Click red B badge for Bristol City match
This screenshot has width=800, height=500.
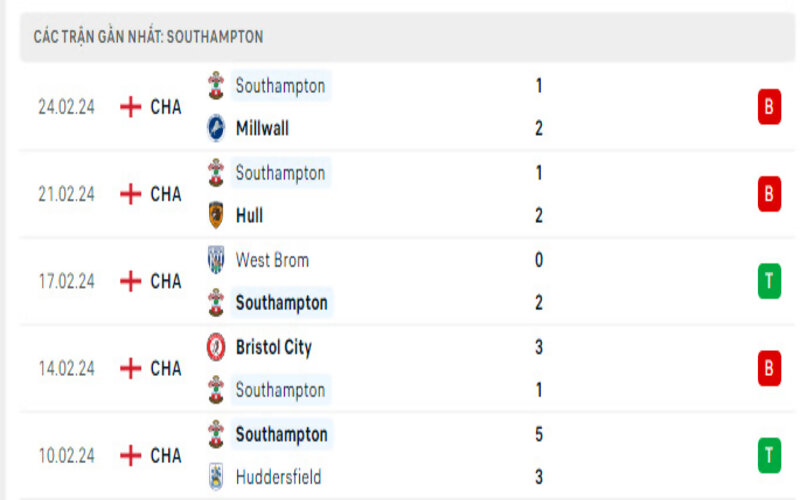pyautogui.click(x=769, y=368)
